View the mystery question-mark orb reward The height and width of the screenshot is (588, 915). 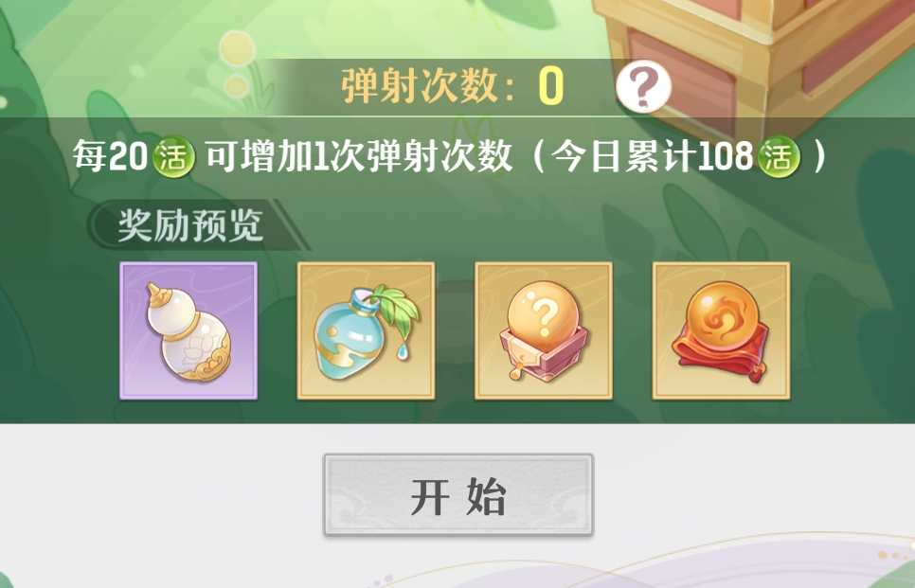click(x=544, y=330)
